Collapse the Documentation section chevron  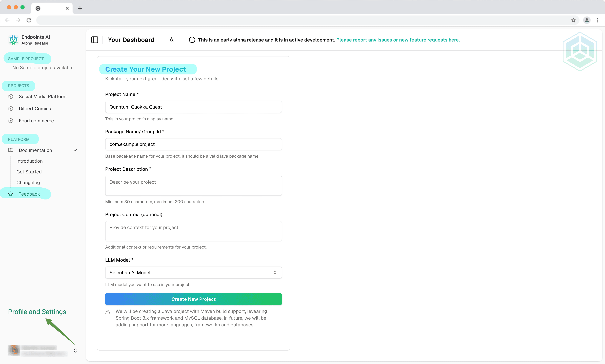pyautogui.click(x=75, y=150)
